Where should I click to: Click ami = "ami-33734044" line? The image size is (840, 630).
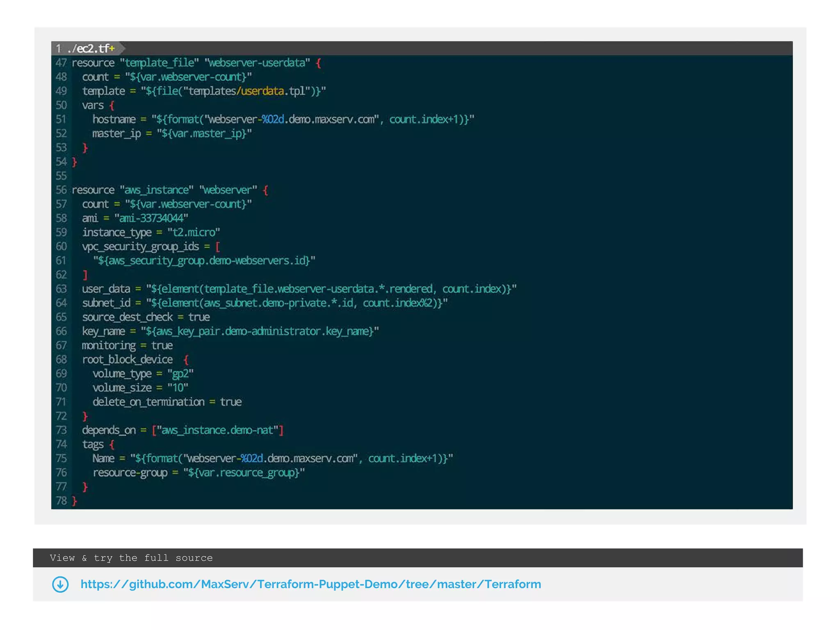pos(135,218)
